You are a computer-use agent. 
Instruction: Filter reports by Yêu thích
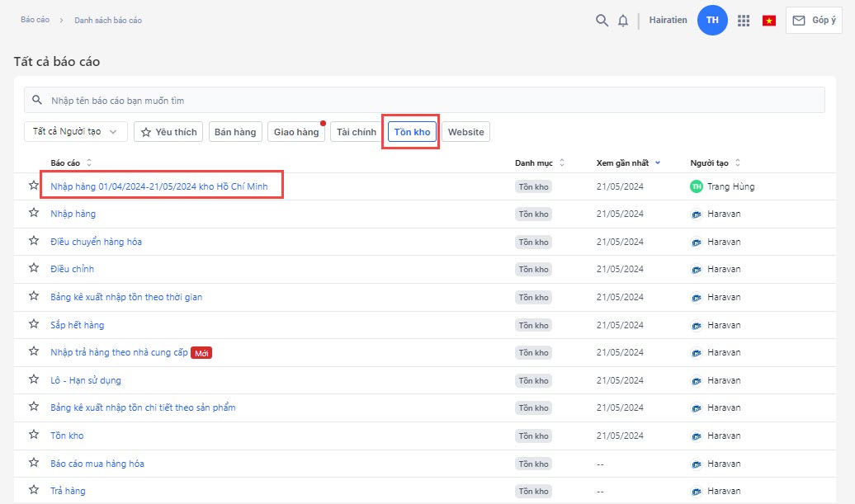(168, 132)
